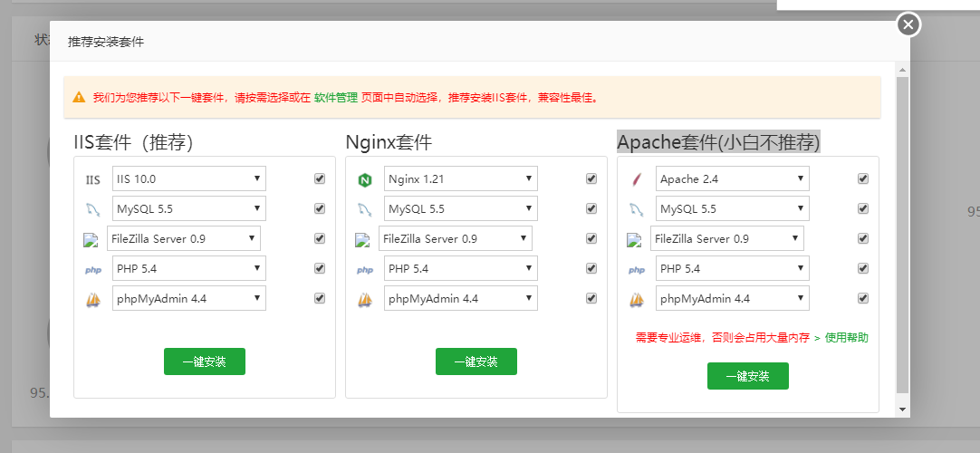Click the broken FileZilla icon in Apache suite
Screen dimensions: 980x453
tap(634, 239)
